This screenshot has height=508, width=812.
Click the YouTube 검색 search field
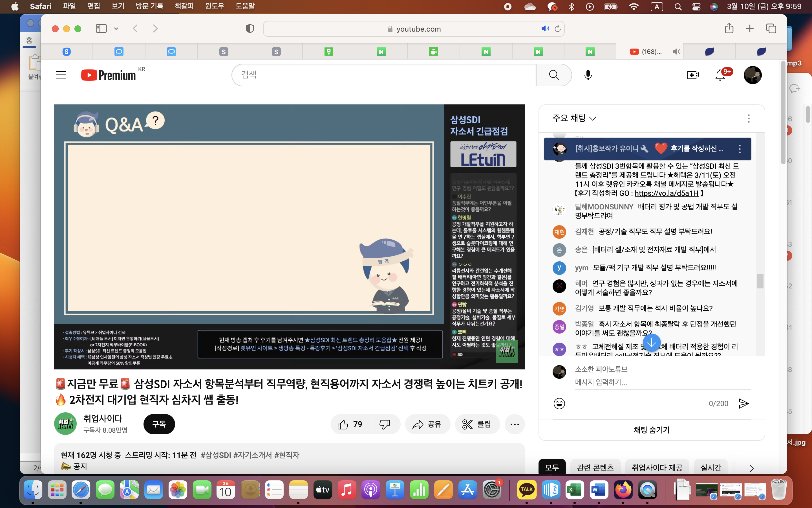384,75
